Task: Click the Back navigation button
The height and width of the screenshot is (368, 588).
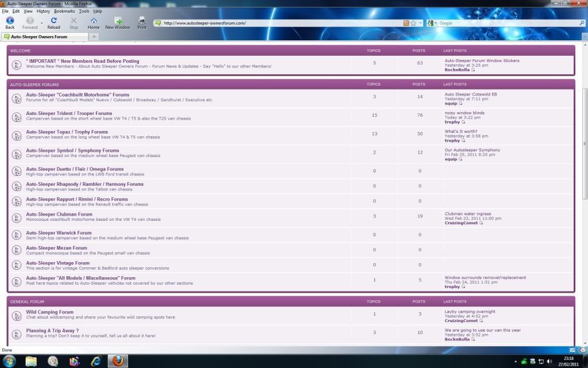Action: [x=10, y=21]
